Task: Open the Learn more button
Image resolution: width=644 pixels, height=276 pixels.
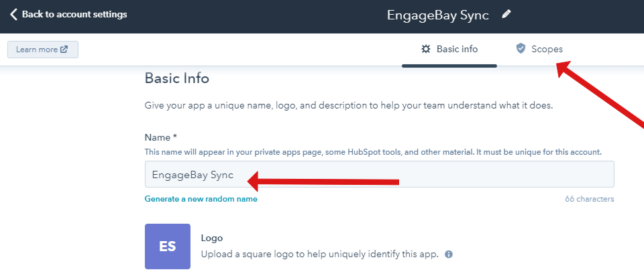Action: (43, 50)
